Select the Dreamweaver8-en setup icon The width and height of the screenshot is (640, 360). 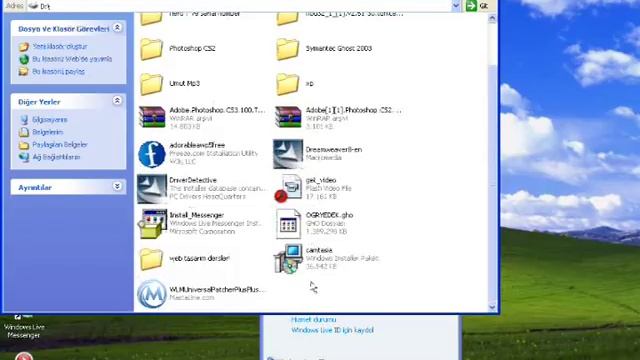click(288, 154)
